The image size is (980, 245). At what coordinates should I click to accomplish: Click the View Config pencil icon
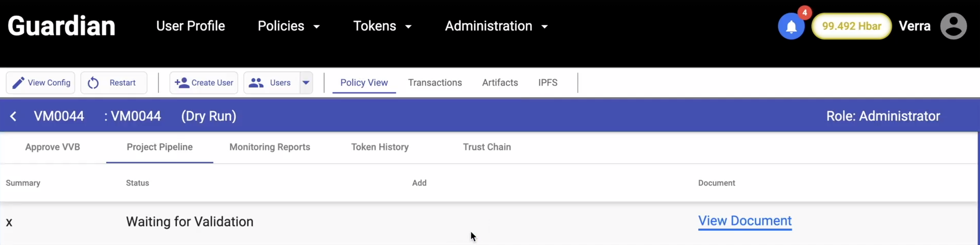(x=18, y=83)
